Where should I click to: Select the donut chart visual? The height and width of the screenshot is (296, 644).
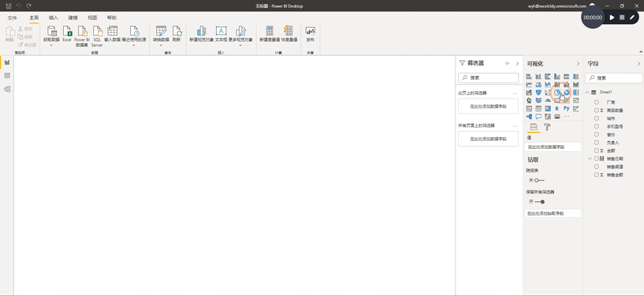click(x=567, y=92)
